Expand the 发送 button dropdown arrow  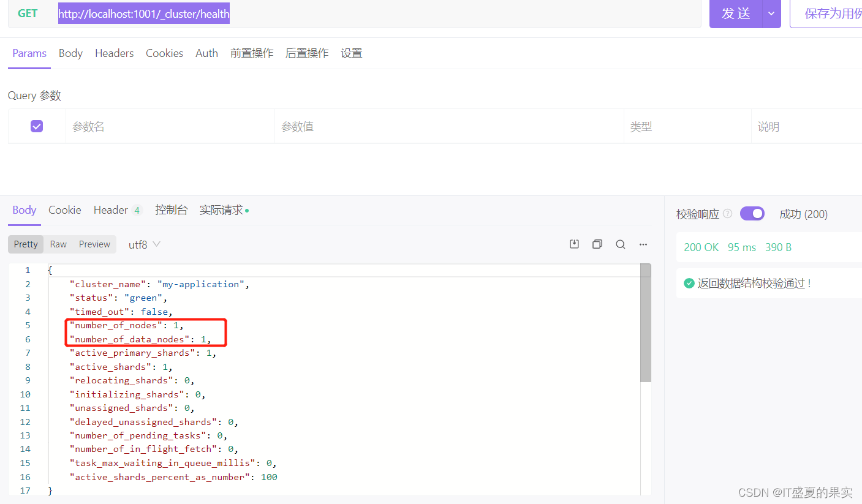click(771, 13)
